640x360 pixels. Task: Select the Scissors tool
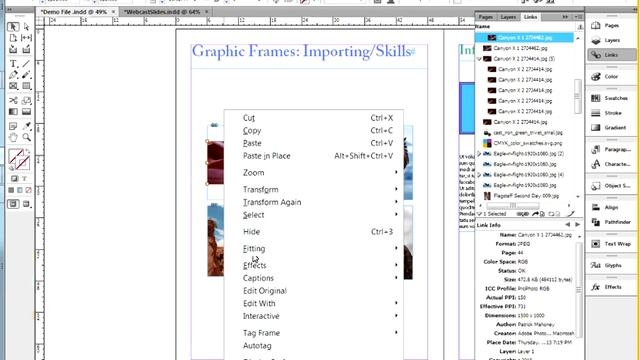coord(13,100)
